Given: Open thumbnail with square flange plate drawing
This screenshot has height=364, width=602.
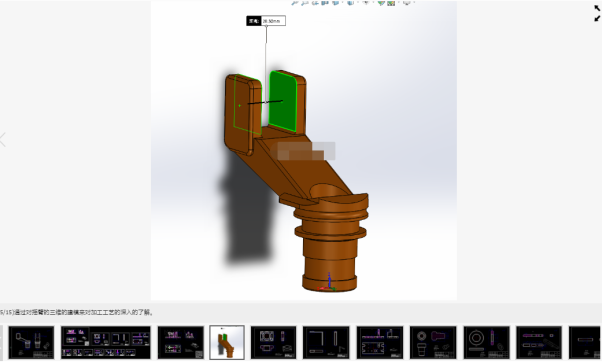Looking at the screenshot, I should 273,342.
